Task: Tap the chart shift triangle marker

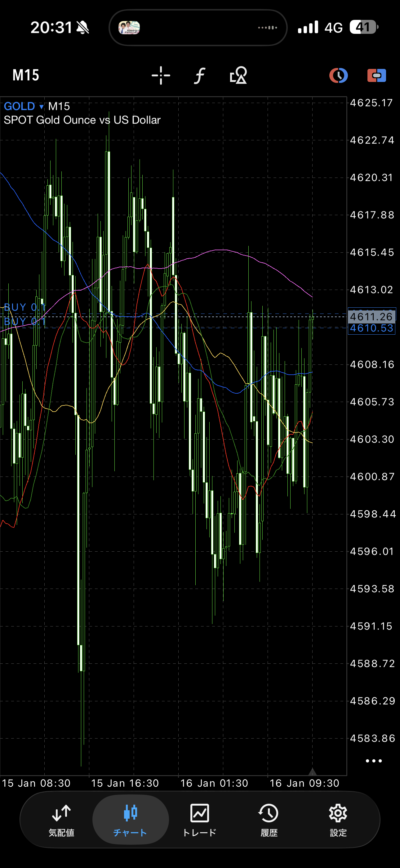Action: 312,771
